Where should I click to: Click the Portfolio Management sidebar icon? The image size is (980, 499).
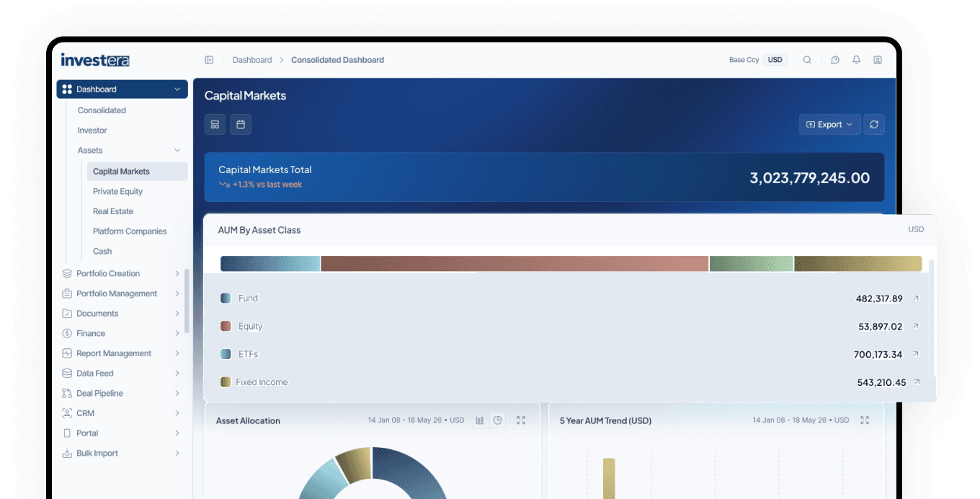[67, 293]
